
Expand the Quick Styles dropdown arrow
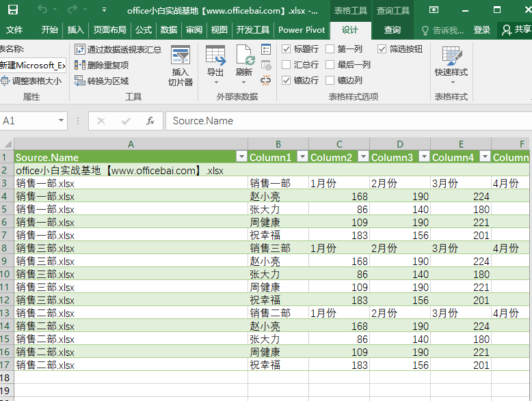tap(453, 83)
